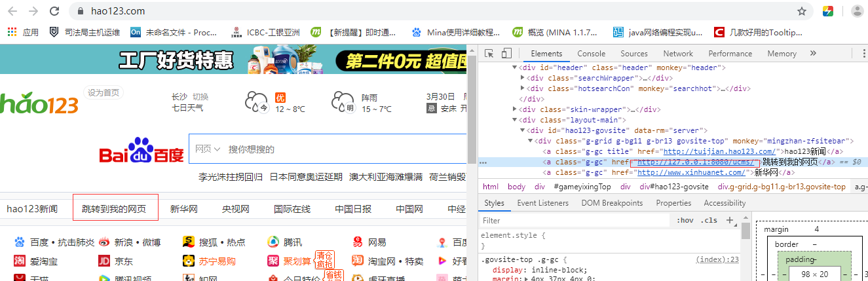Screen dimensions: 868x281
Task: Click the browser forward arrow
Action: point(33,11)
